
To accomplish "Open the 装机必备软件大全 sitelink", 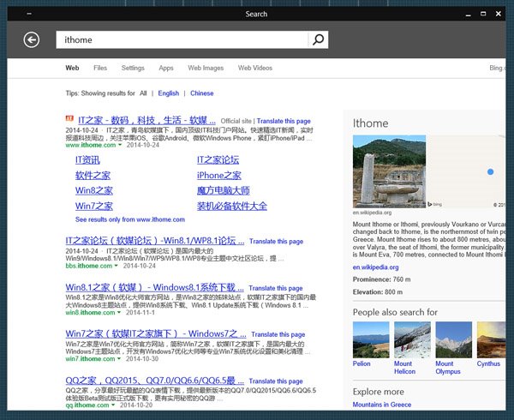I will pyautogui.click(x=232, y=206).
